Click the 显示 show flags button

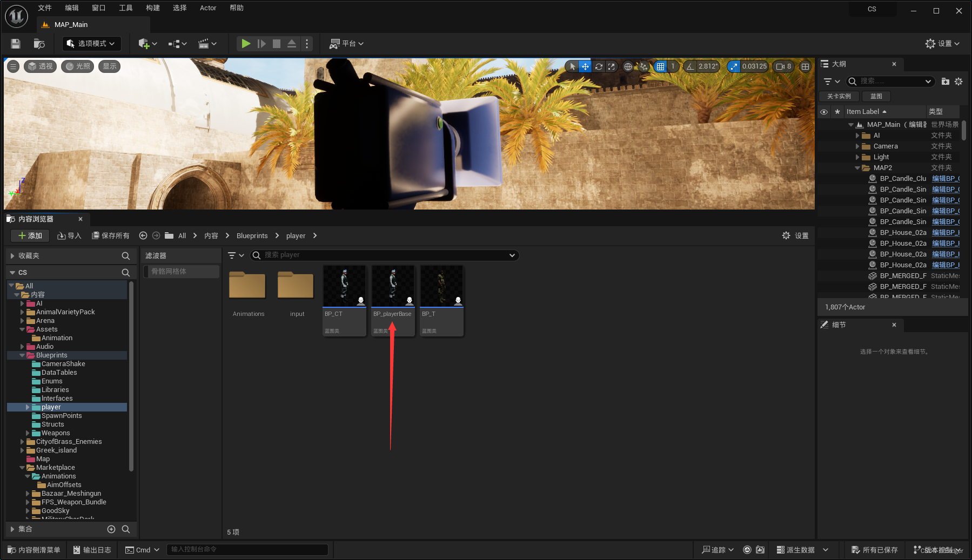point(109,66)
